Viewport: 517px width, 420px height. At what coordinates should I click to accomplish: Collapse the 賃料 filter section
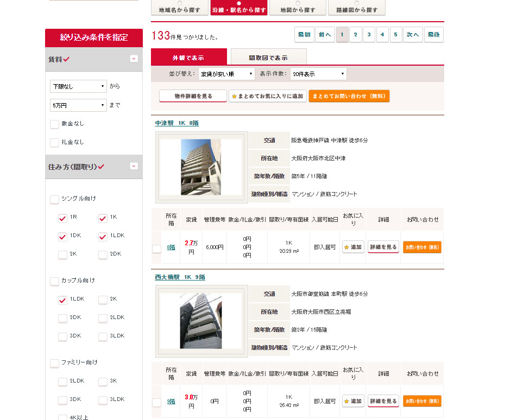134,59
